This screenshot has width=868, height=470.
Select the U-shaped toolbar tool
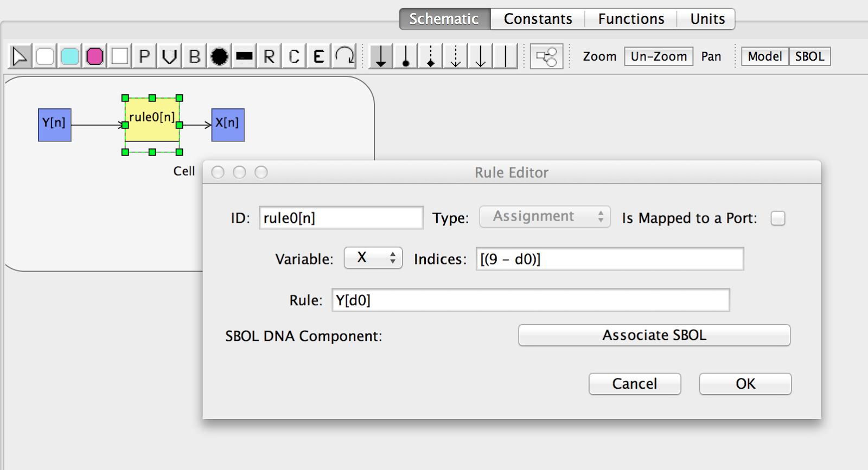point(169,56)
